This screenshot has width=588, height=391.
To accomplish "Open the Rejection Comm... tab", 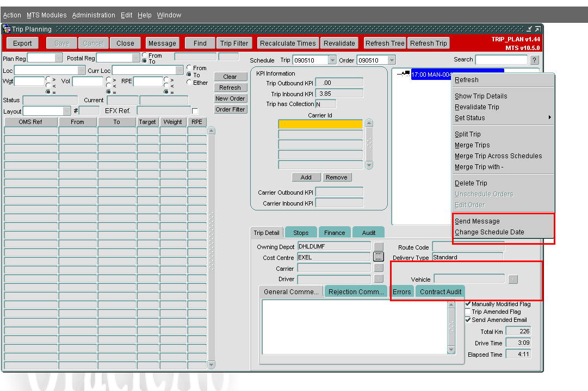I will pyautogui.click(x=356, y=291).
